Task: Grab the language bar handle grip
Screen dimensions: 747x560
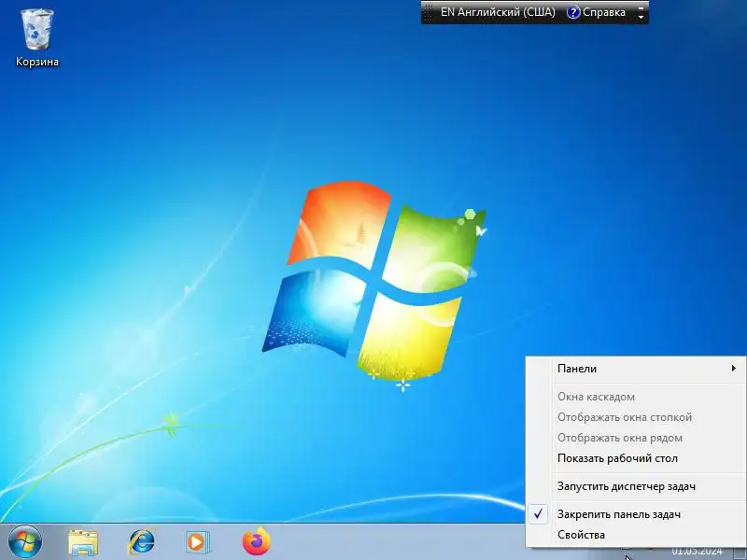Action: 428,12
